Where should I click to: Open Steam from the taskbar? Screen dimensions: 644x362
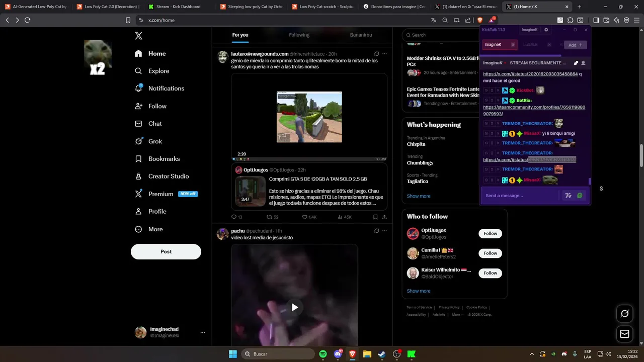[381, 354]
